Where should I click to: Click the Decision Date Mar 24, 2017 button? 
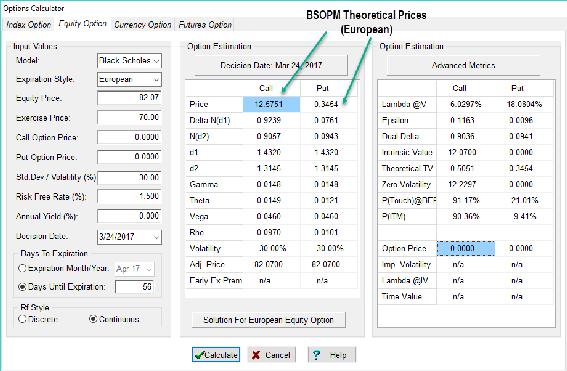click(271, 65)
